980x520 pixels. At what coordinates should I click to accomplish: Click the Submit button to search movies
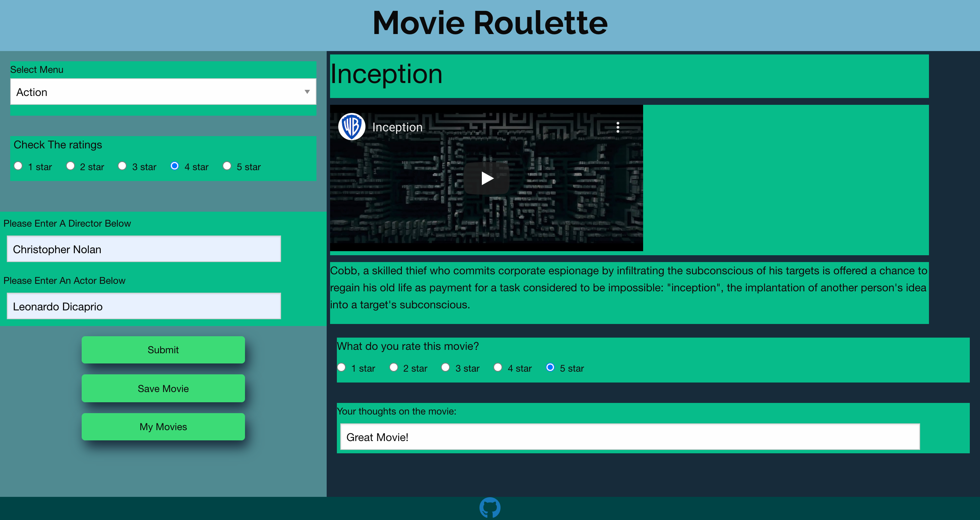(x=163, y=350)
